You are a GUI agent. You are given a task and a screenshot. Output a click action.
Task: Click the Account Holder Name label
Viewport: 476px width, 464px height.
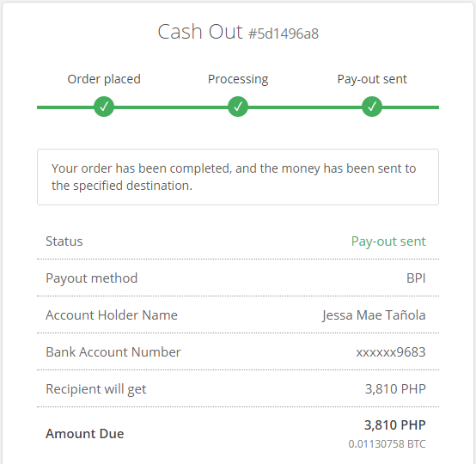(x=112, y=315)
